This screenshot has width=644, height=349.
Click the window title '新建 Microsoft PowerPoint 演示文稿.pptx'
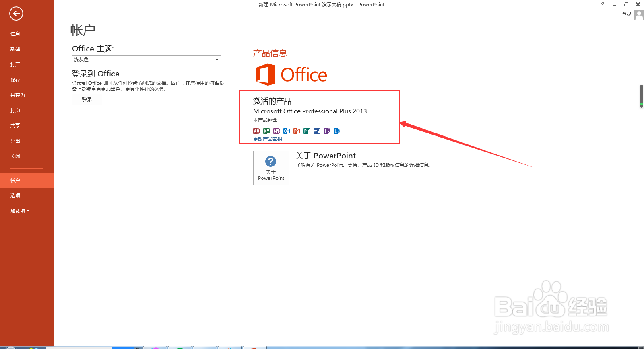[x=306, y=5]
